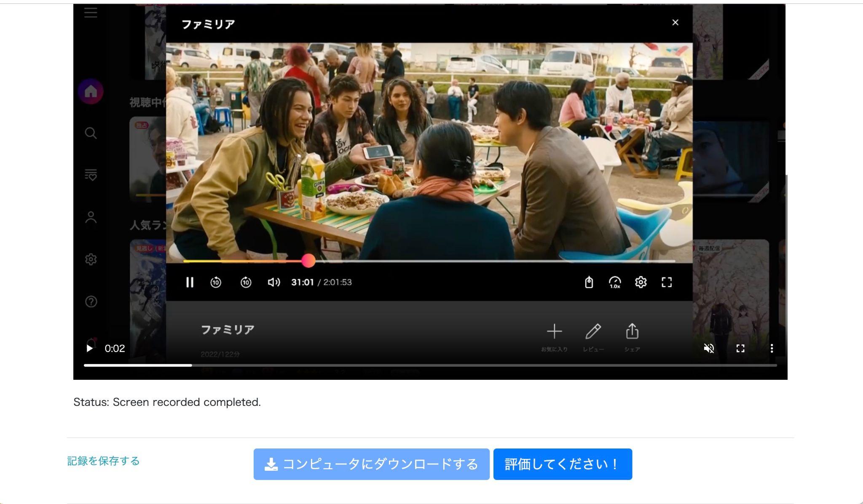
Task: Open the hamburger menu in the sidebar
Action: point(91,12)
